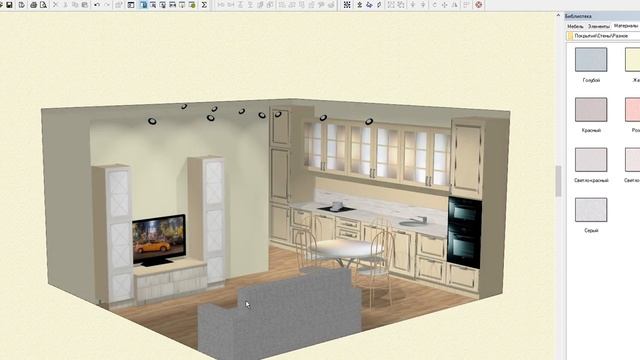This screenshot has height=360, width=640.
Task: Select the Светло-красный wall color swatch
Action: point(591,160)
